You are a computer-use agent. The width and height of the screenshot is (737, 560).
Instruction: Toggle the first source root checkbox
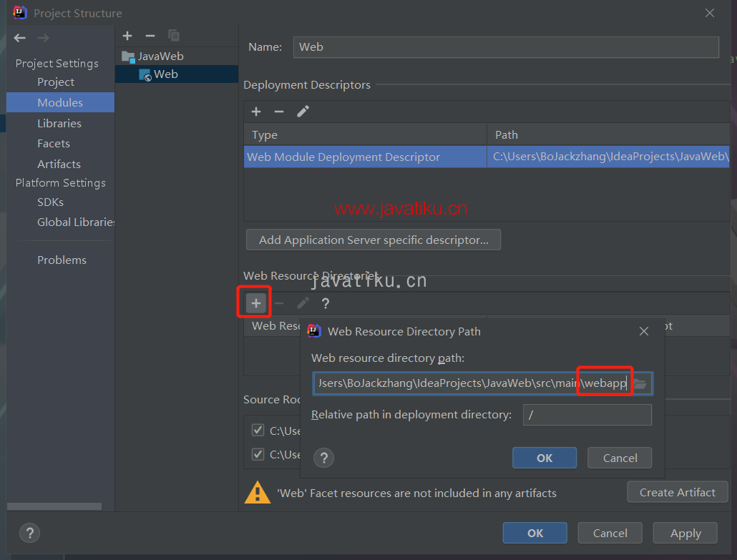258,431
